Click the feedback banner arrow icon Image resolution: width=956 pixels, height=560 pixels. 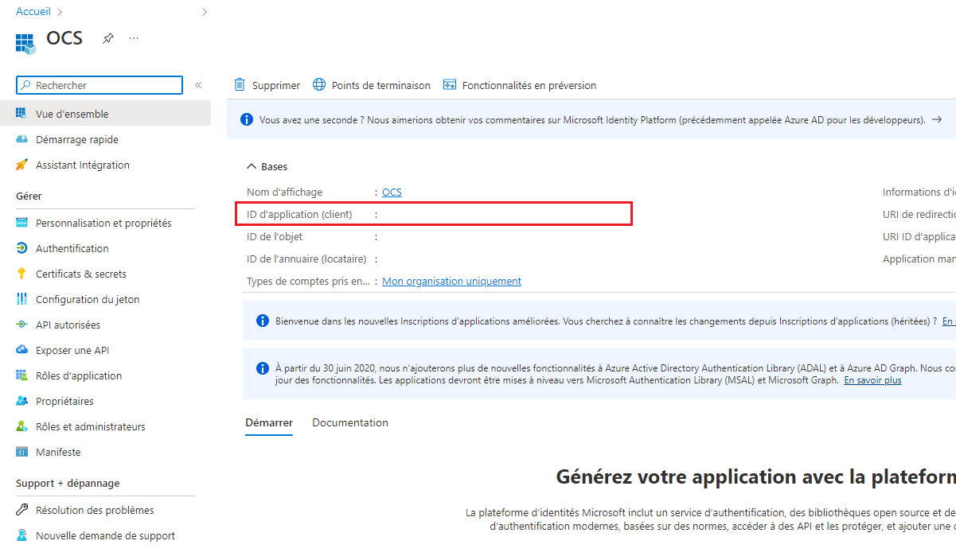coord(937,119)
